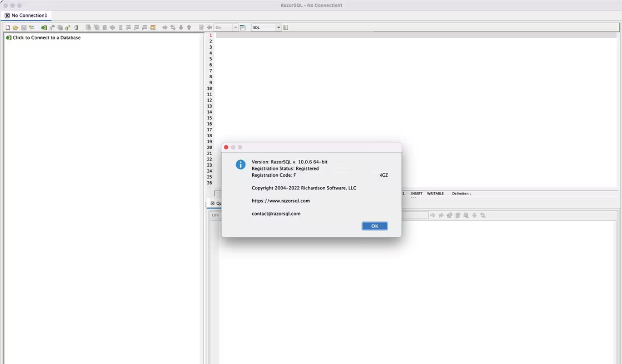Click the window icon between On and SQL dropdowns
This screenshot has height=364, width=622.
click(x=243, y=27)
